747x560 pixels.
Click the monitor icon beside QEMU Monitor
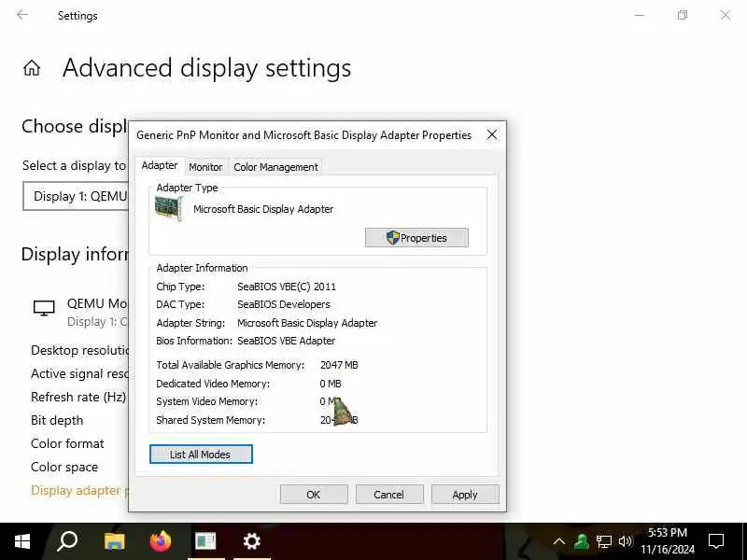[44, 308]
